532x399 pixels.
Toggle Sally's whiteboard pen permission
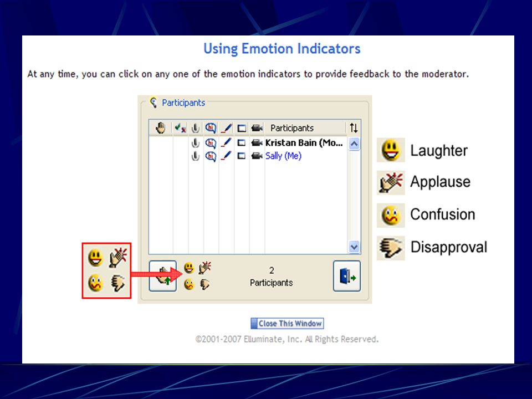tap(226, 156)
